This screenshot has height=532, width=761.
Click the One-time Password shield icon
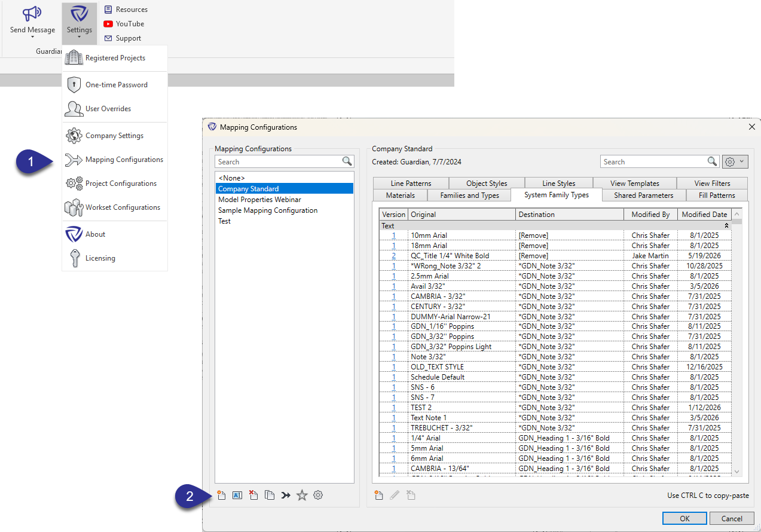pos(74,85)
